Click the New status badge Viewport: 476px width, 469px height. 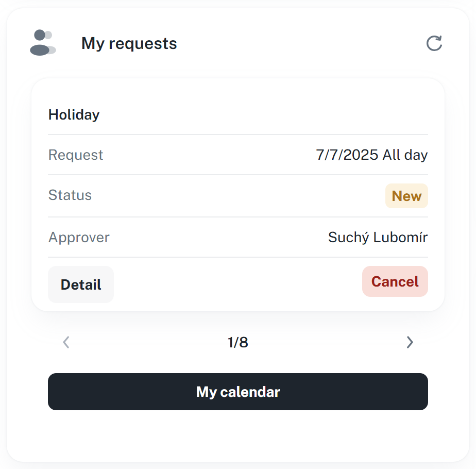[x=406, y=196]
